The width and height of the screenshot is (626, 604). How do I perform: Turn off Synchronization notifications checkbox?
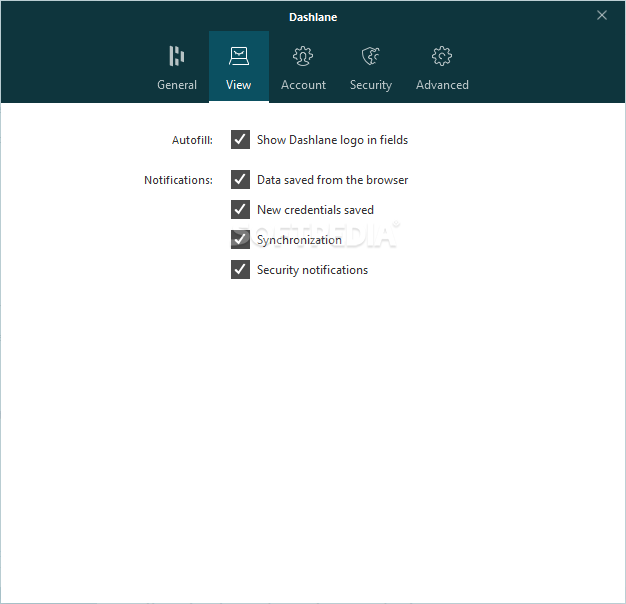[240, 239]
